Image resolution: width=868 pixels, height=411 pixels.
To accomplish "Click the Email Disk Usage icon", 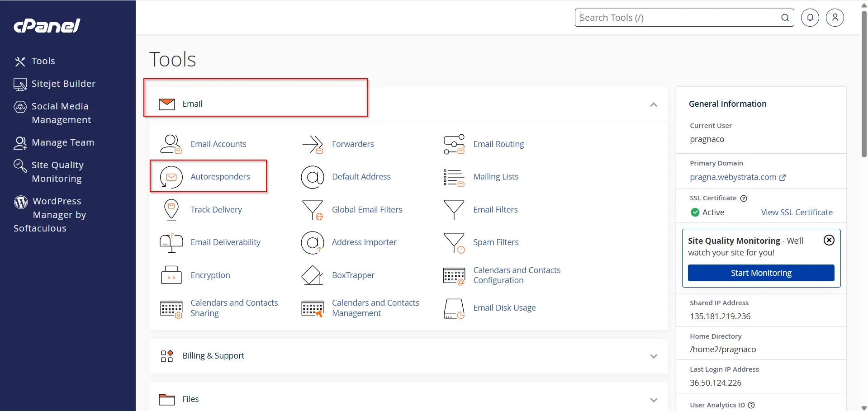I will point(454,309).
